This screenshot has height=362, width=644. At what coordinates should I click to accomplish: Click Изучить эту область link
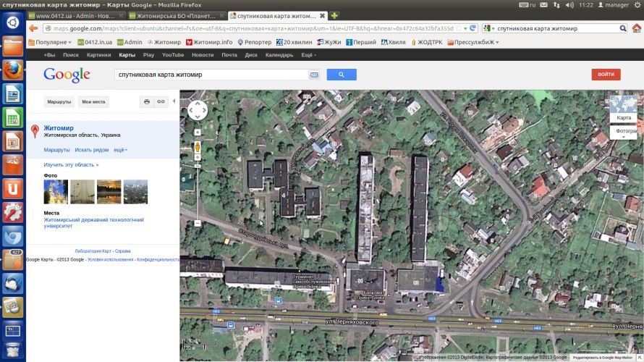pos(71,165)
